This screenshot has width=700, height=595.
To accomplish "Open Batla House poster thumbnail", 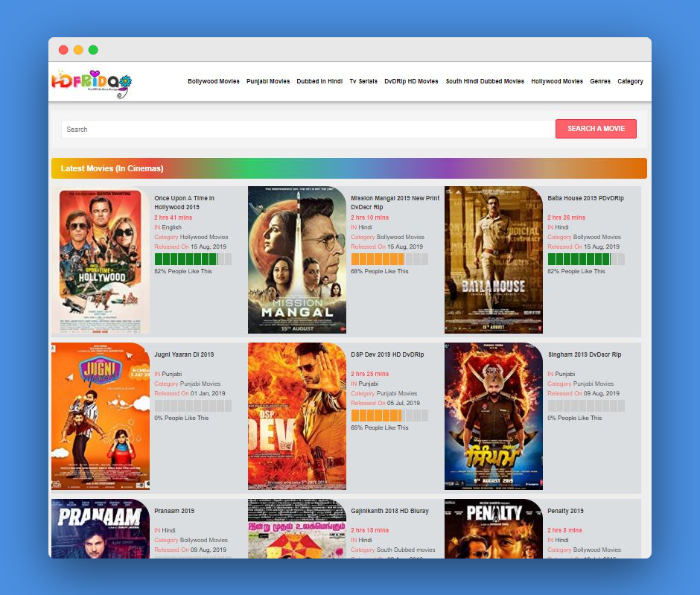I will pyautogui.click(x=493, y=260).
